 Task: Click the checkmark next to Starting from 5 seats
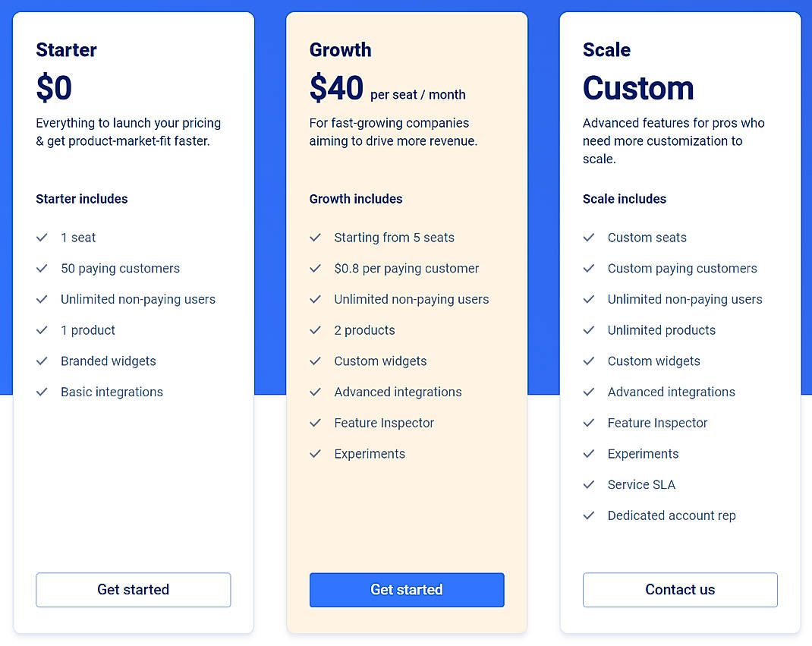pyautogui.click(x=316, y=238)
